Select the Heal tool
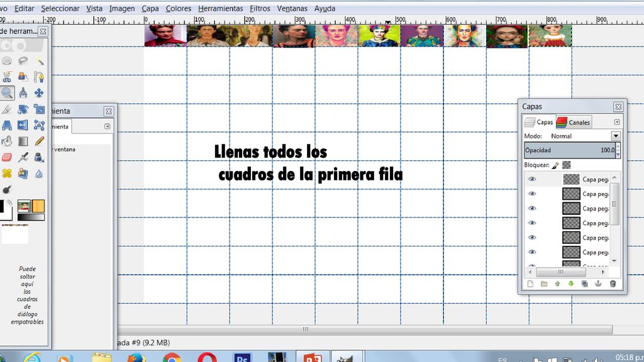This screenshot has height=362, width=644. click(7, 173)
